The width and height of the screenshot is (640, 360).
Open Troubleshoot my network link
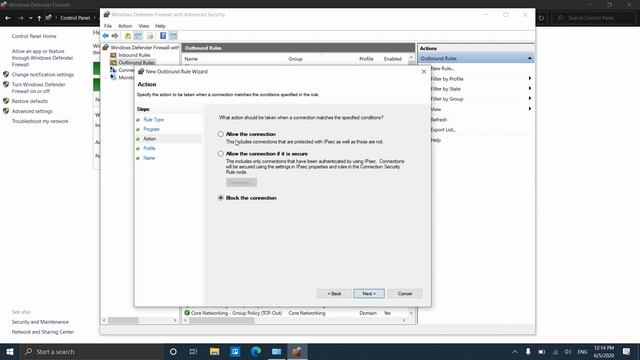(x=40, y=121)
